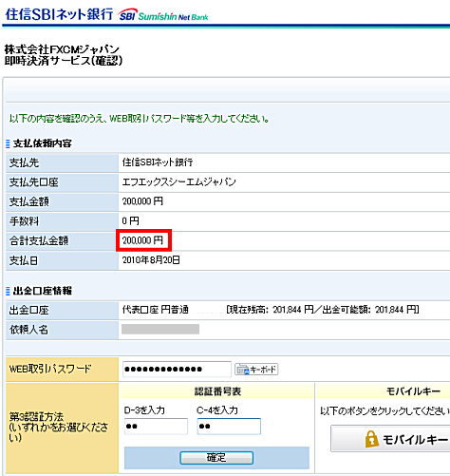The height and width of the screenshot is (476, 450).
Task: Click the モバイルキー column header
Action: 413,391
